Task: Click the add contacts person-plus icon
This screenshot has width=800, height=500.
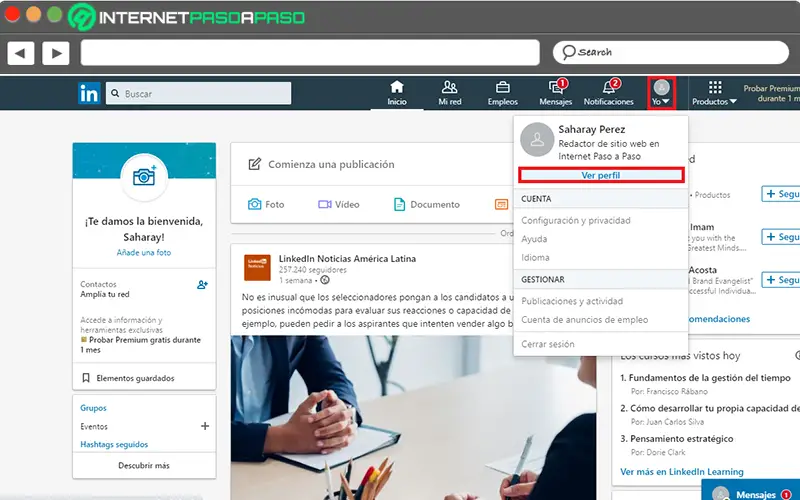Action: coord(202,285)
